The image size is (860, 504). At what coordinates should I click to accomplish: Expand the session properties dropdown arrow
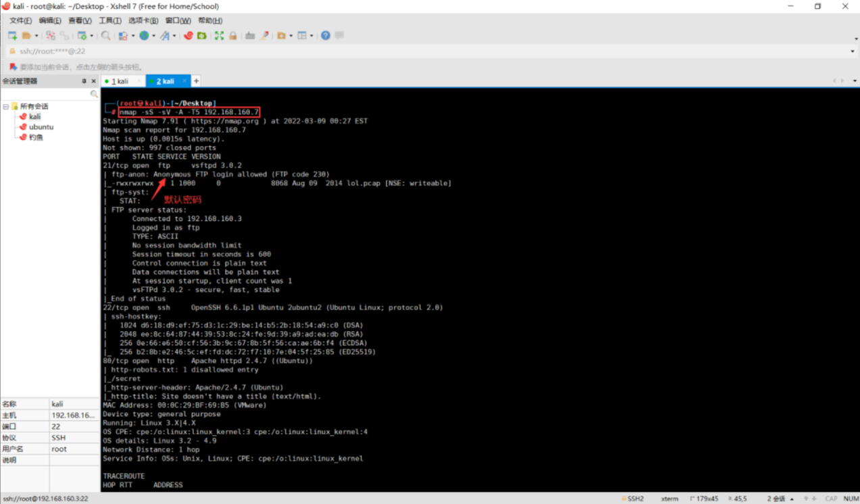click(92, 36)
